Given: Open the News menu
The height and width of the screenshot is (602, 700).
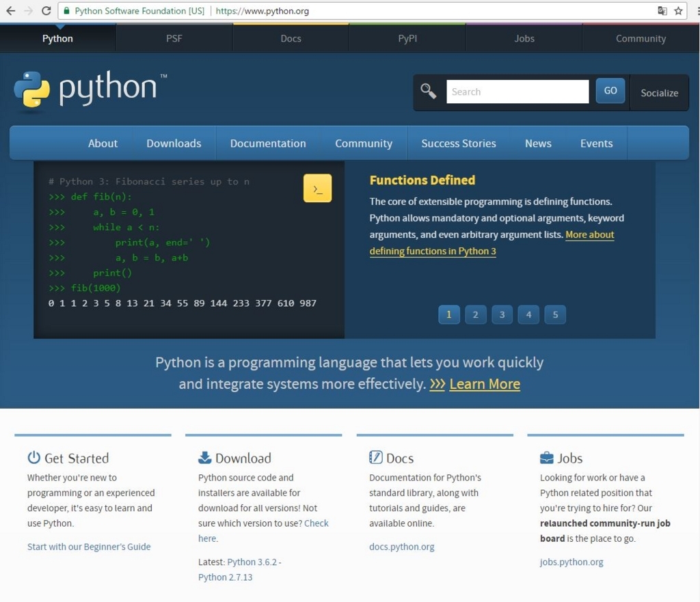Looking at the screenshot, I should 538,143.
